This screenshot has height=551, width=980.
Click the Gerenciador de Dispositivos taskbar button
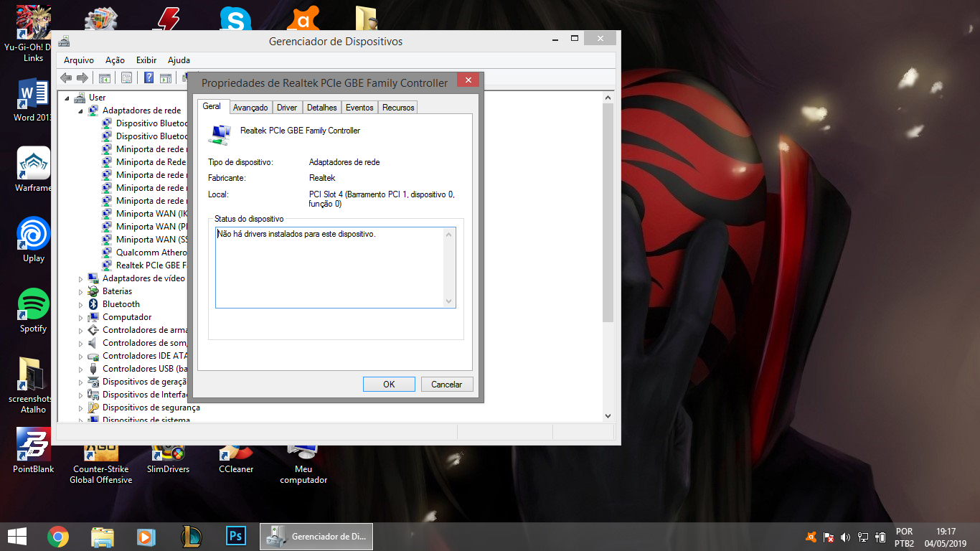click(x=316, y=537)
